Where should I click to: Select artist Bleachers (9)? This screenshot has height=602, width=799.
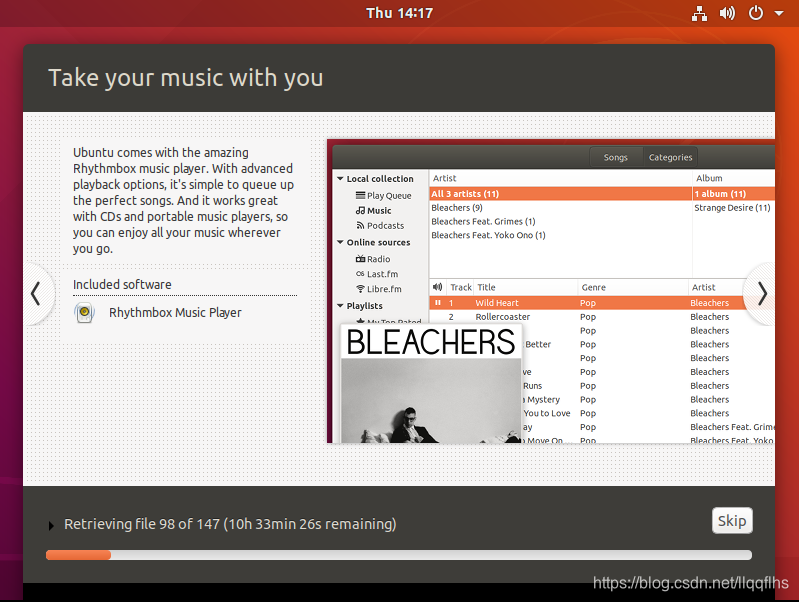(x=457, y=208)
